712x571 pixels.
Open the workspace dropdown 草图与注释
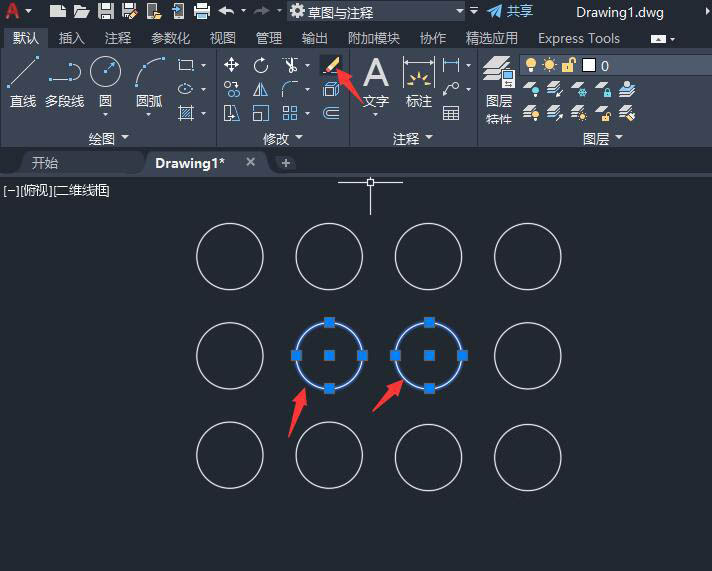pyautogui.click(x=376, y=11)
